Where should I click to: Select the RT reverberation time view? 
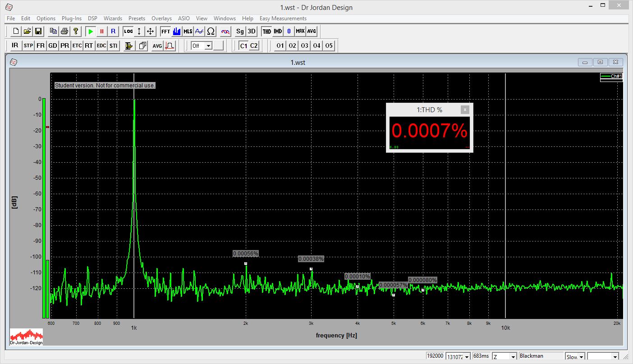(x=89, y=45)
